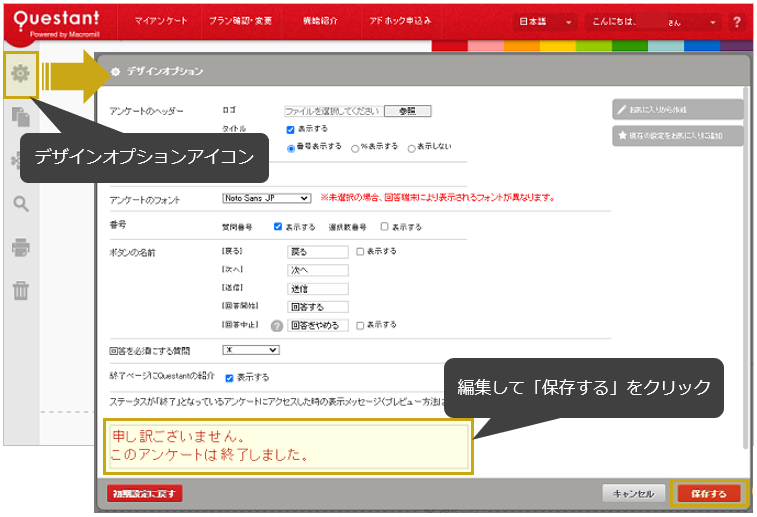The width and height of the screenshot is (757, 517).
Task: Click the magnifier search sidebar icon
Action: click(20, 204)
